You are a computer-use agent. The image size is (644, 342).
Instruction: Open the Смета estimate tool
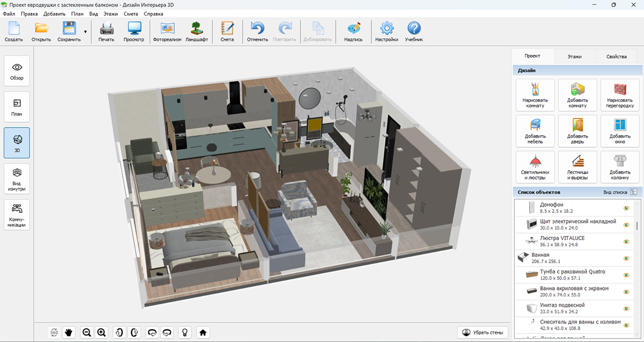click(227, 32)
